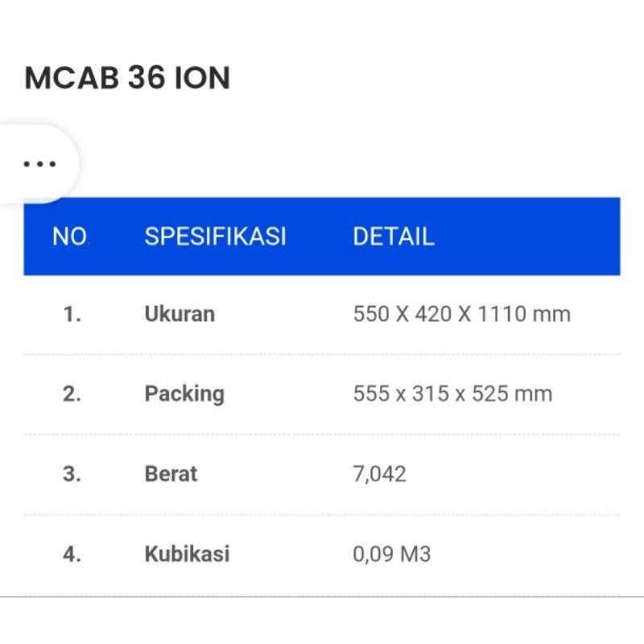Select the Packing specification label
Screen dimensions: 644x644
[x=184, y=394]
